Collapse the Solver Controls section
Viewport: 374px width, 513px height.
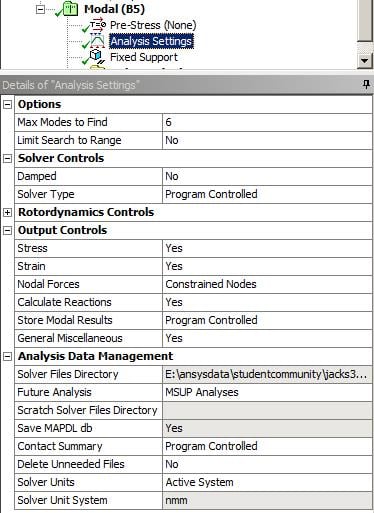click(x=7, y=158)
